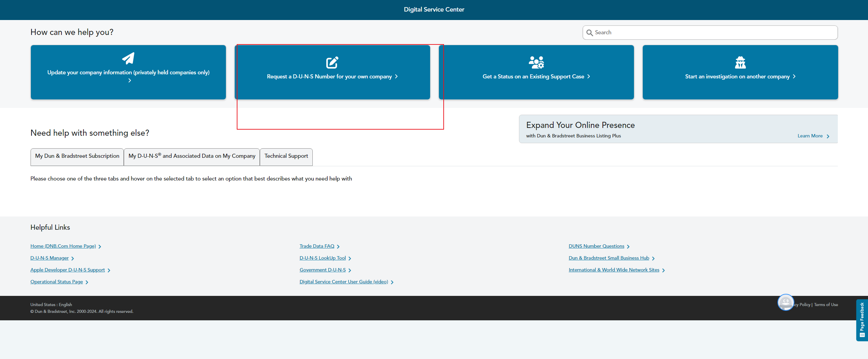
Task: Open Start an investigation on another company
Action: tap(740, 72)
